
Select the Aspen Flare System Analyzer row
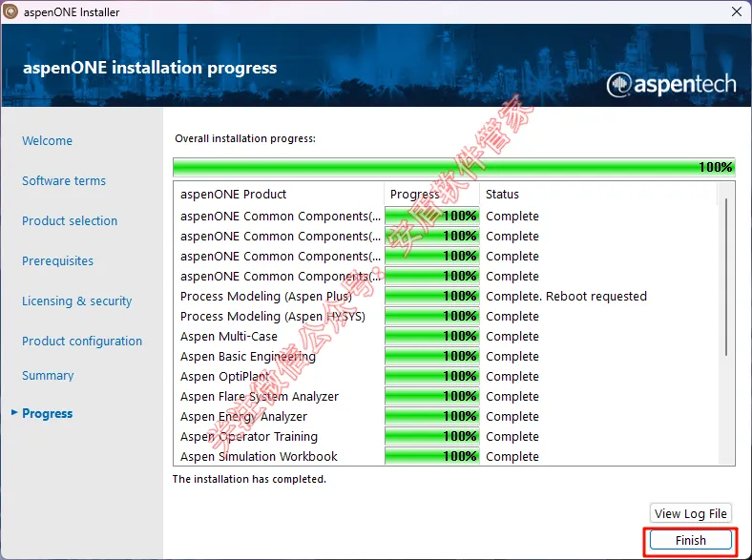click(x=446, y=397)
